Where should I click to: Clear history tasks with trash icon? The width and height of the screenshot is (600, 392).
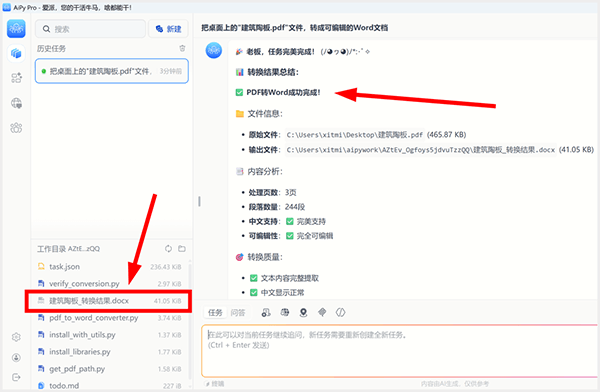(x=182, y=48)
